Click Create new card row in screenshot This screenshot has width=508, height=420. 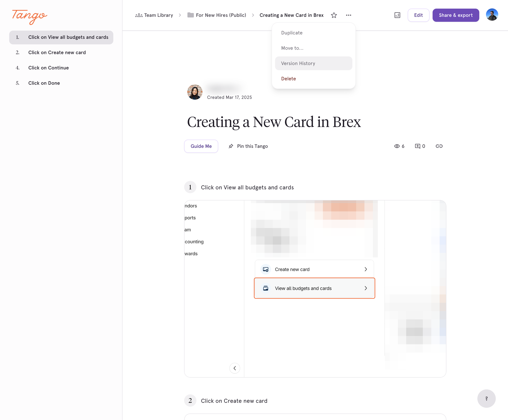point(314,269)
